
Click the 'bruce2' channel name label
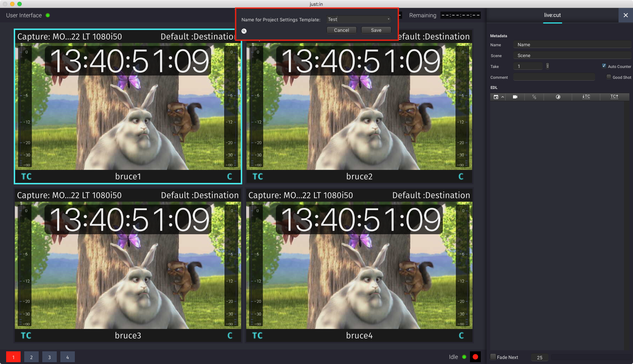359,176
